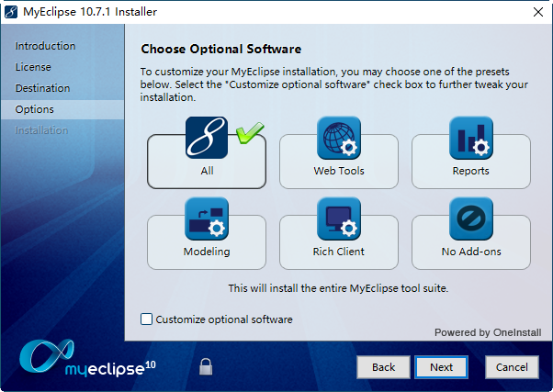Cancel the MyEclipse installer

coord(512,367)
